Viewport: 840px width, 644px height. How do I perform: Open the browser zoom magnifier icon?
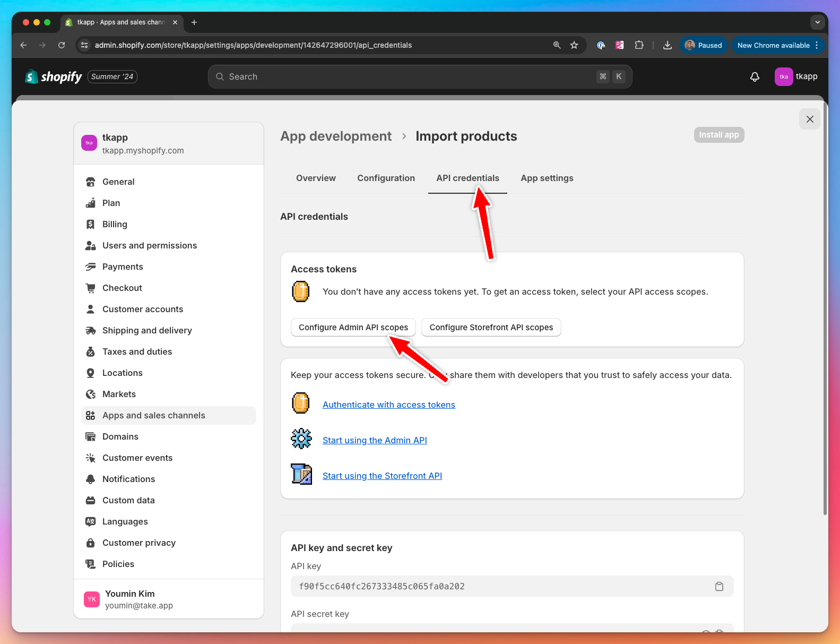click(x=557, y=45)
